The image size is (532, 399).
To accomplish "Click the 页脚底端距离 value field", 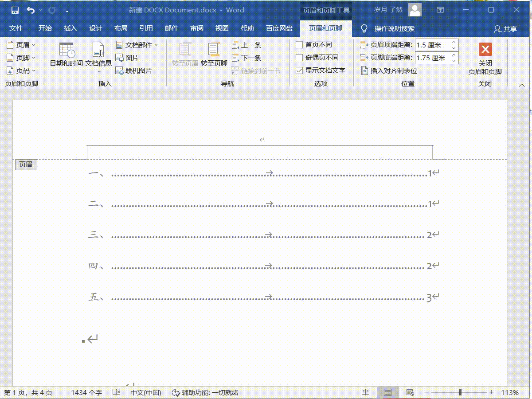I will 432,58.
